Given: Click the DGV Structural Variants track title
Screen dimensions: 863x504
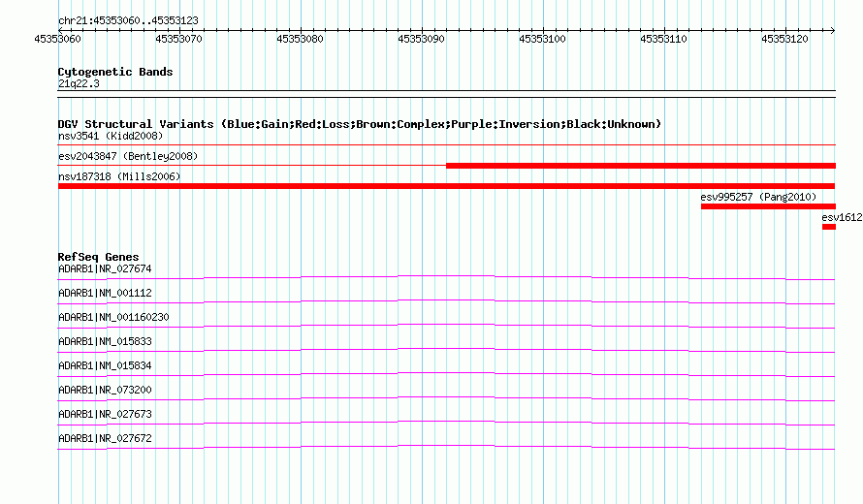Looking at the screenshot, I should (x=360, y=124).
